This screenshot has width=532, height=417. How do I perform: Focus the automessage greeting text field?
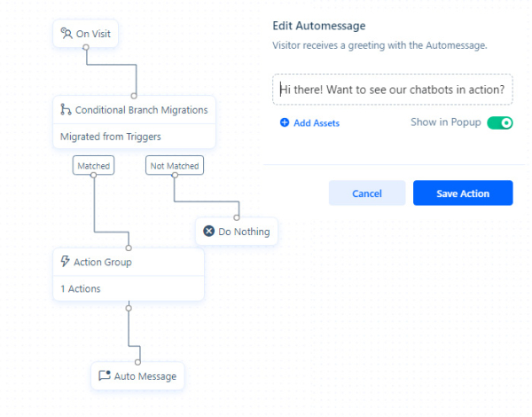[x=392, y=90]
